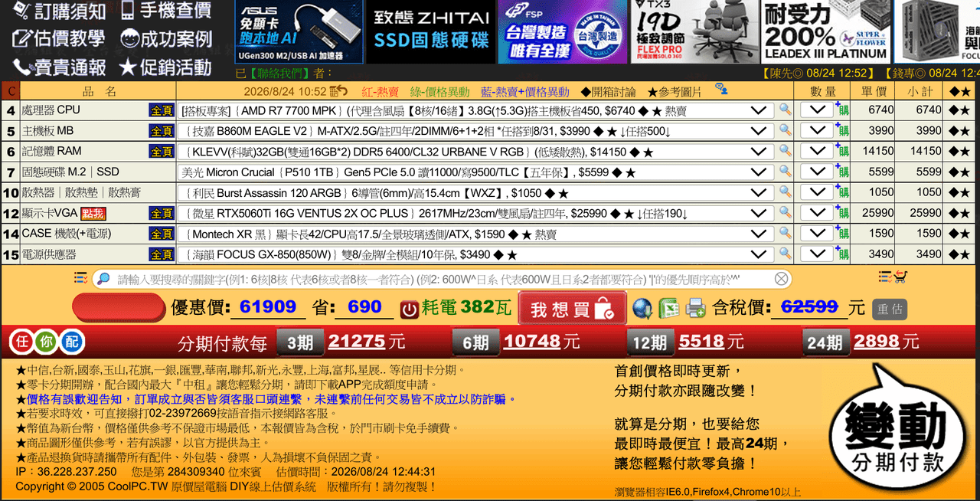Click the 全頁 button in the 記憶體 RAM row
Screen dimensions: 980x501
pyautogui.click(x=162, y=152)
